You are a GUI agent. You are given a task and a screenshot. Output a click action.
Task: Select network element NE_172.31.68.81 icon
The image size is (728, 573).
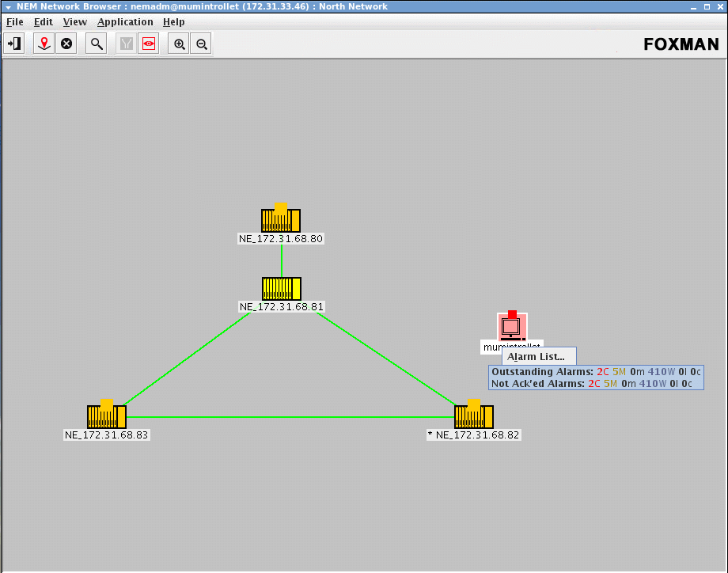[x=282, y=288]
